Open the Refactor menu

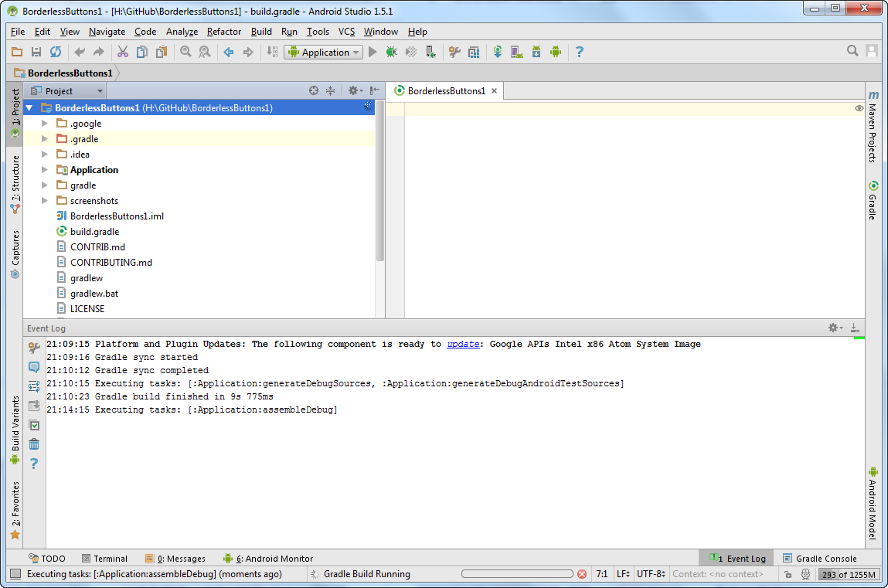pyautogui.click(x=224, y=32)
